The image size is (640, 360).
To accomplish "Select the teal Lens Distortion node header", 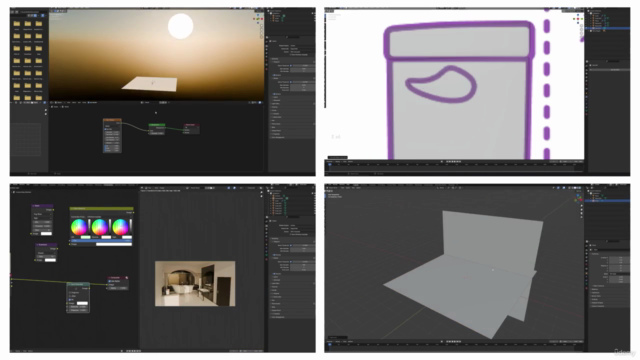I will pos(78,284).
